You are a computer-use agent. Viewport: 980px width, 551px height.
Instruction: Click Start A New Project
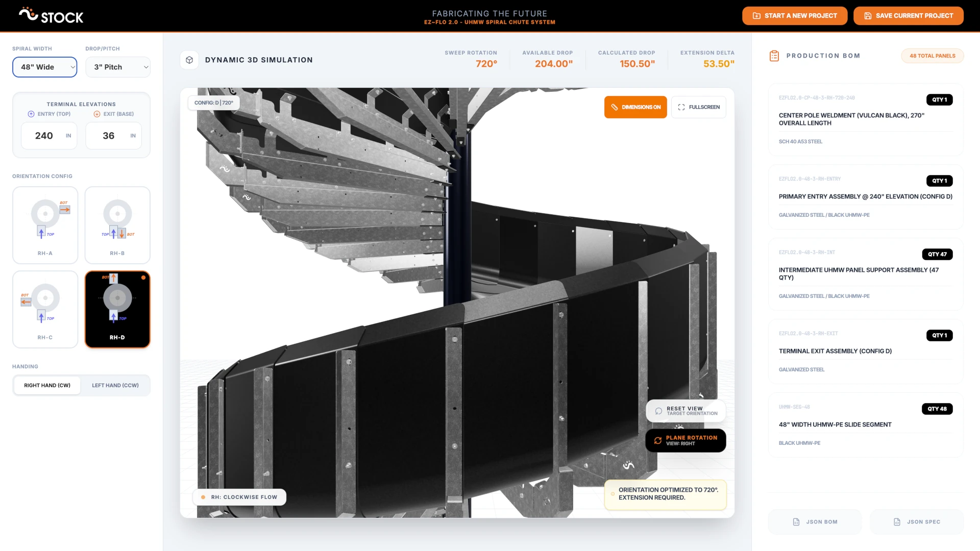point(795,16)
